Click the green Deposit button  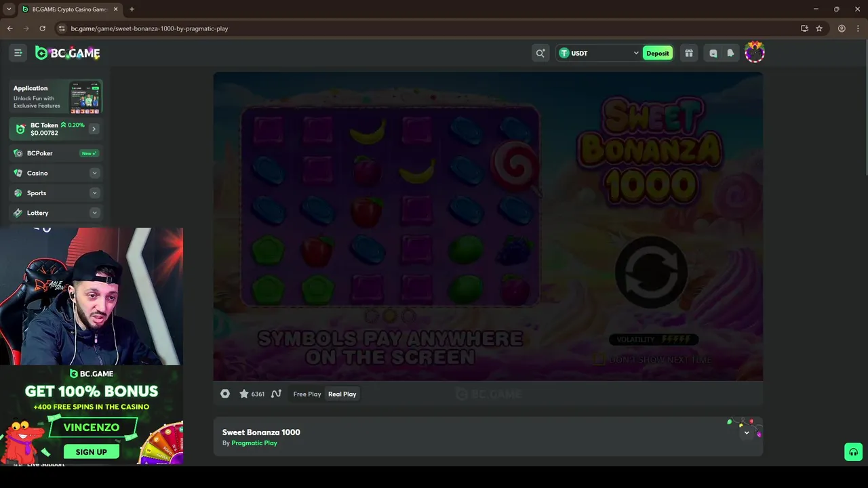[657, 53]
